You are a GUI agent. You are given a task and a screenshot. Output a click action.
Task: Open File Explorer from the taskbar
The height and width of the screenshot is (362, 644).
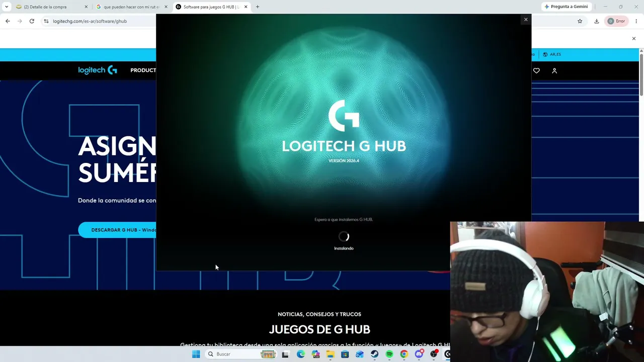point(330,354)
